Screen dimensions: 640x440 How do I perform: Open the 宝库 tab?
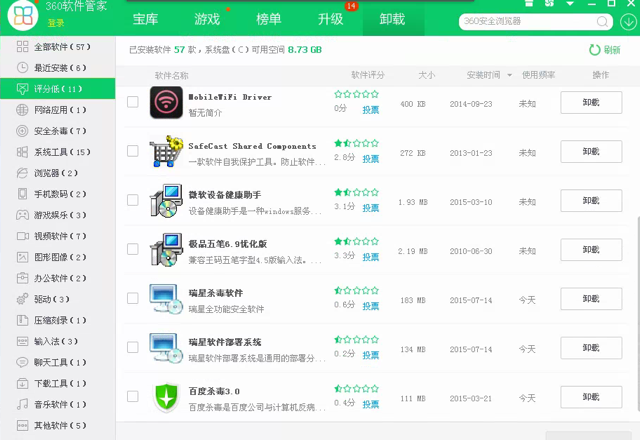[x=145, y=19]
